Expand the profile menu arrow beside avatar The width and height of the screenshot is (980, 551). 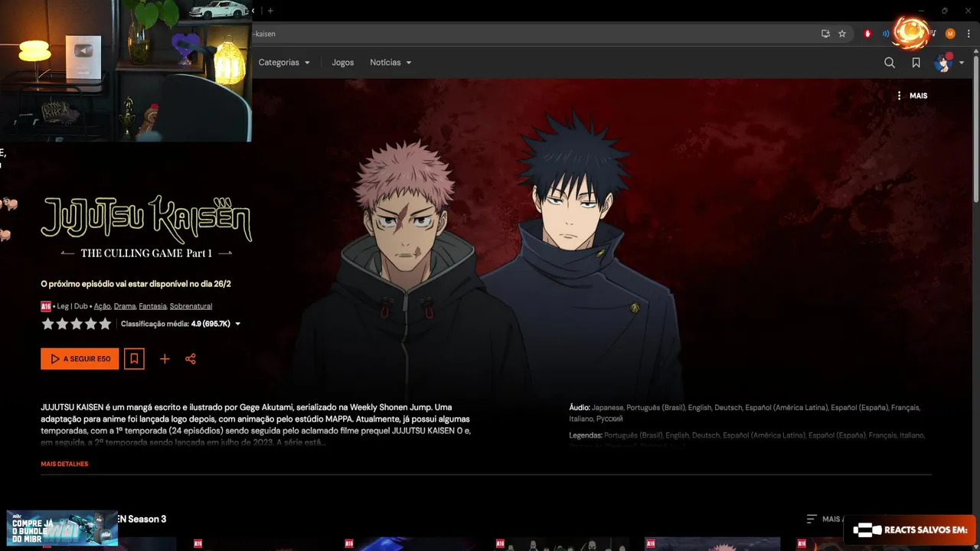point(962,63)
